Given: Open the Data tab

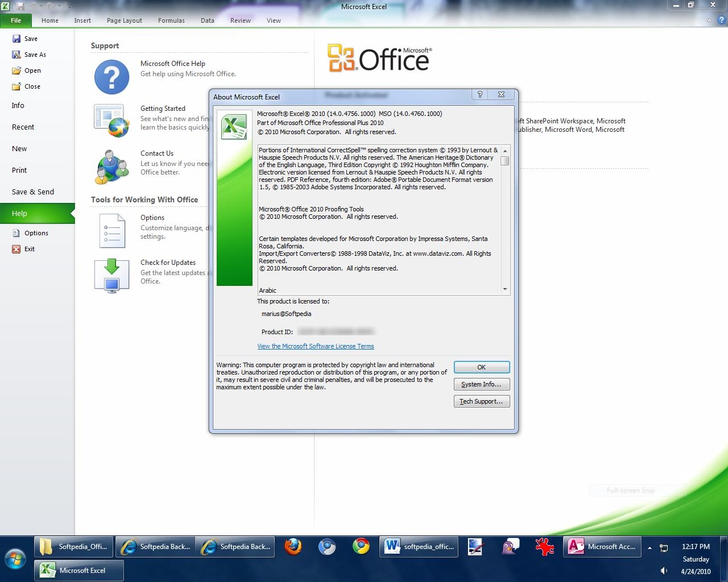Looking at the screenshot, I should pyautogui.click(x=208, y=20).
